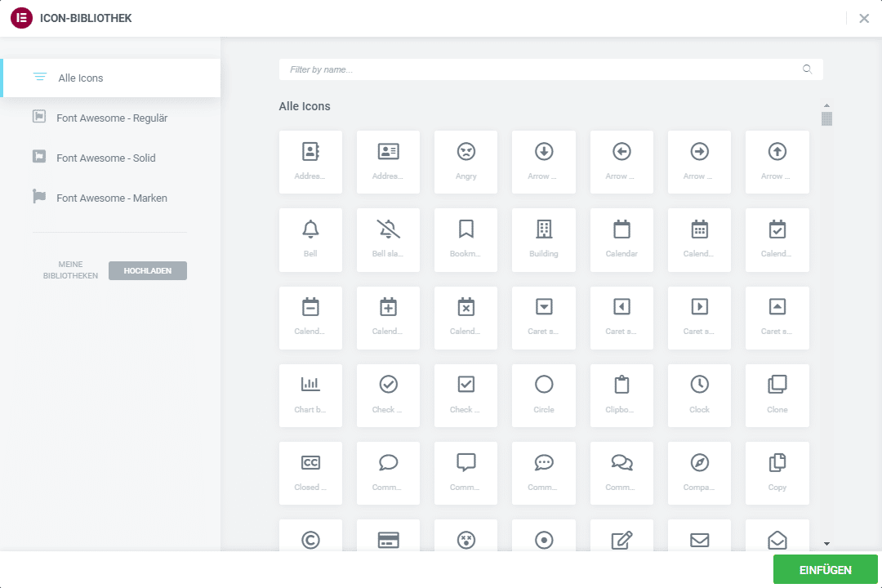
Task: Choose the Copyright icon
Action: pyautogui.click(x=310, y=539)
